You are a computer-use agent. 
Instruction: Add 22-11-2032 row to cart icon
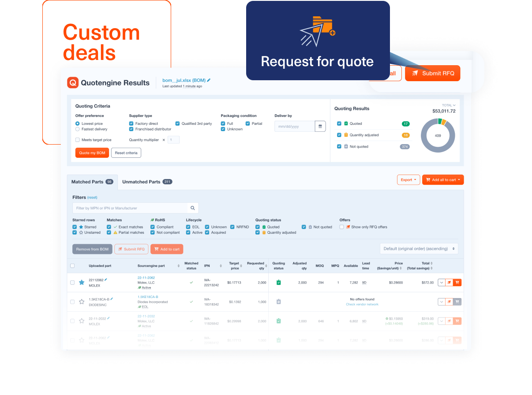[x=457, y=321]
